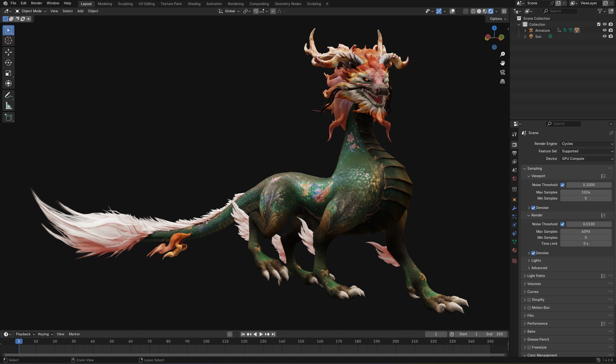Pick the Annotate pencil tool
The height and width of the screenshot is (364, 616).
8,95
